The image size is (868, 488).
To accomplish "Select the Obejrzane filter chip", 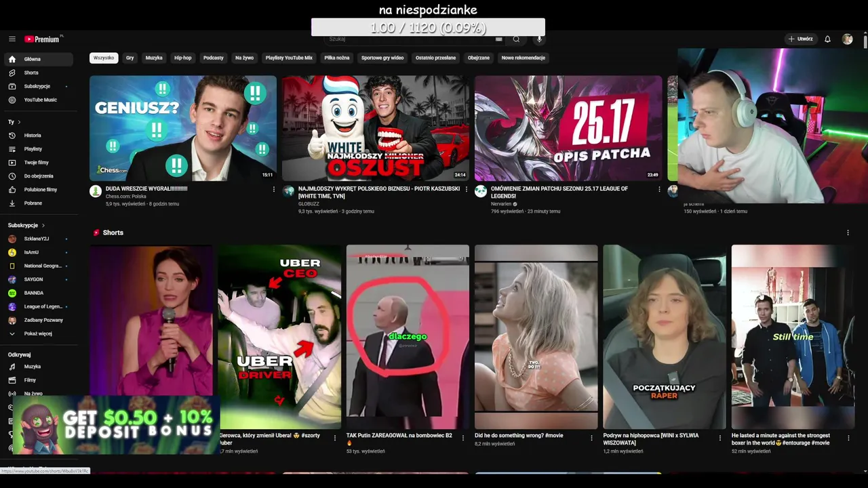I will (x=479, y=58).
